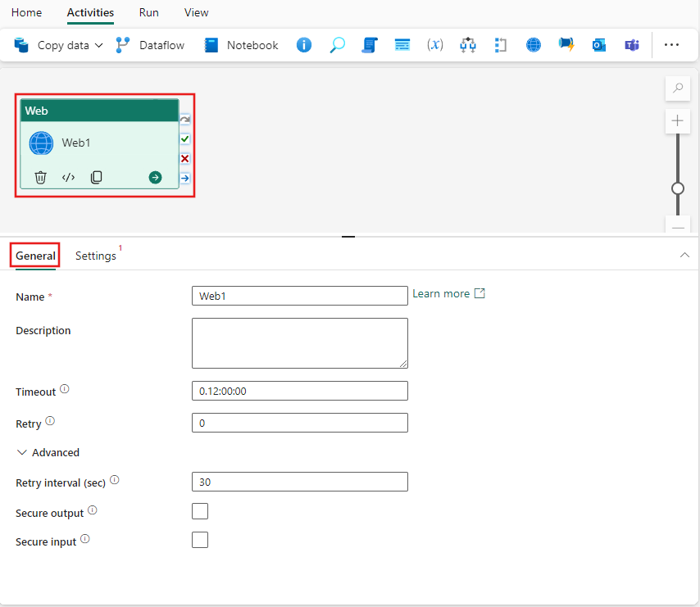Adjust the canvas zoom slider

pyautogui.click(x=677, y=188)
